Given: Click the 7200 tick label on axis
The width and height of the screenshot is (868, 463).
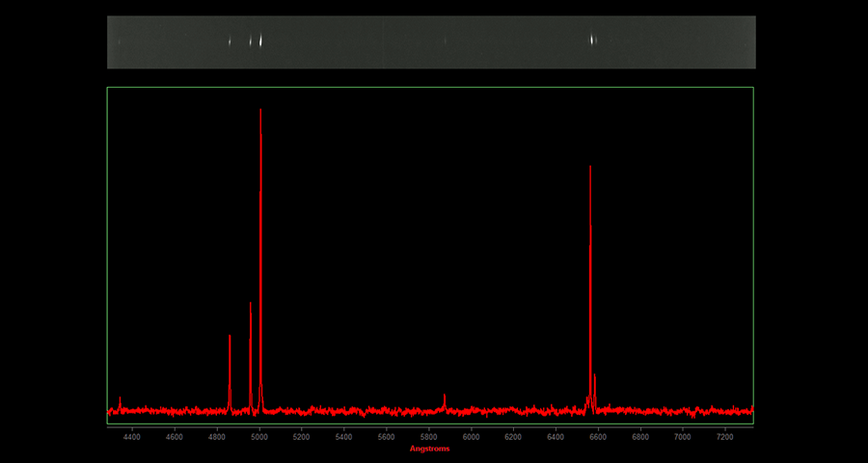Looking at the screenshot, I should (x=725, y=437).
